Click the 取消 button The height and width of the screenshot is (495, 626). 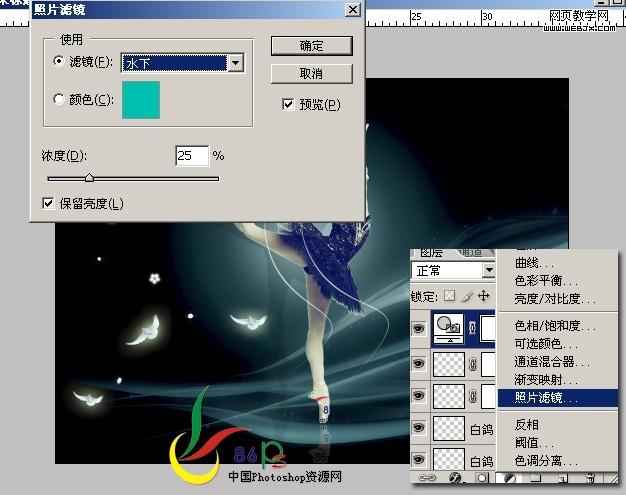[311, 73]
